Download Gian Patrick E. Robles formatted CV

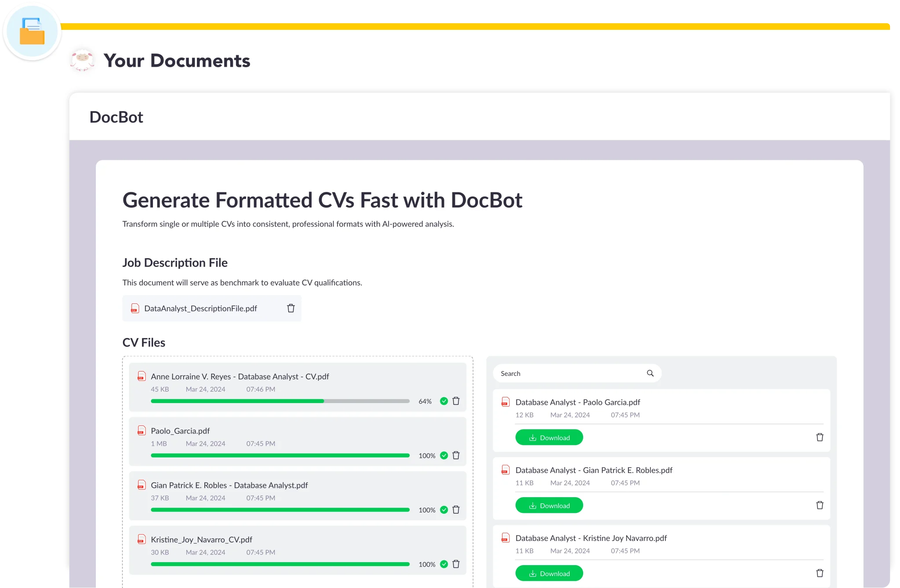549,505
